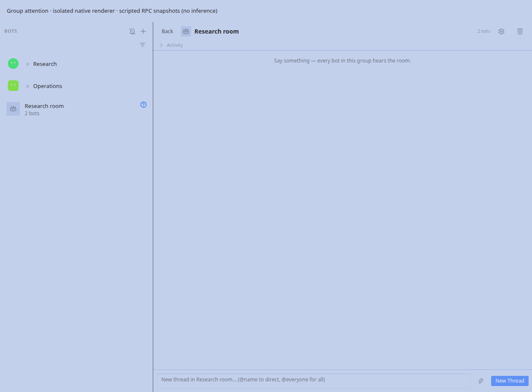This screenshot has height=392, width=532.
Task: Add a new bot with plus icon
Action: click(143, 31)
